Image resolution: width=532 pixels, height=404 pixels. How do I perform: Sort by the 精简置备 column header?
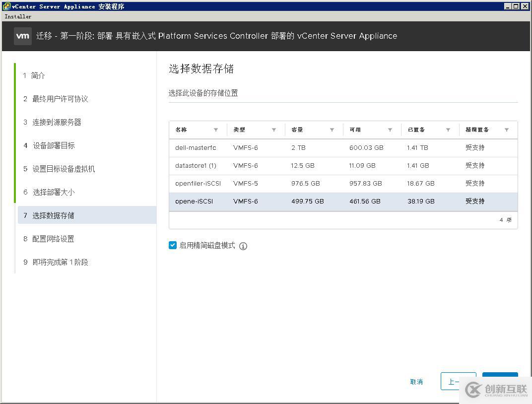[x=477, y=130]
